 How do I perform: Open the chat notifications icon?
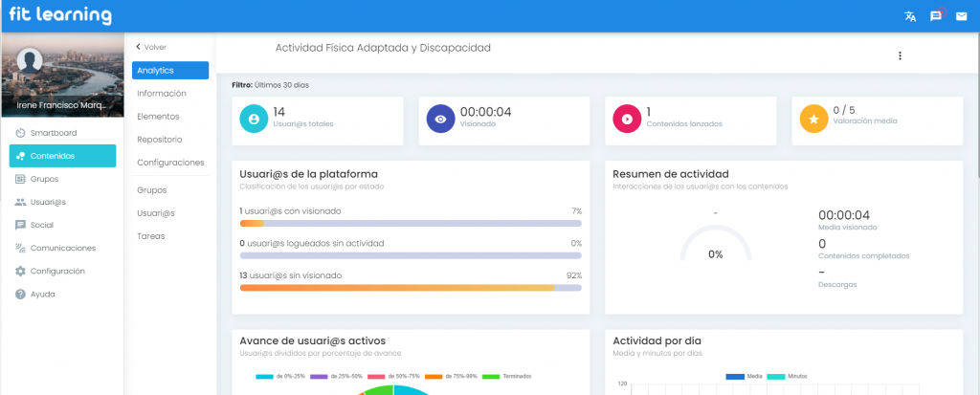(936, 16)
